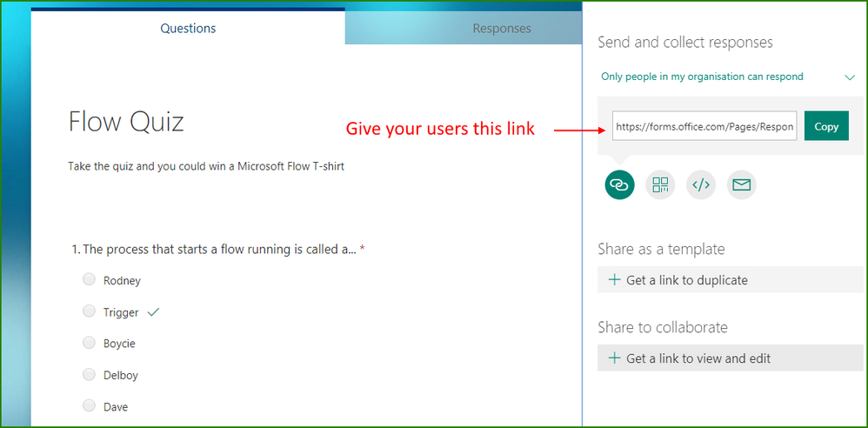868x428 pixels.
Task: Click the 'Trigger' answer label
Action: click(121, 313)
